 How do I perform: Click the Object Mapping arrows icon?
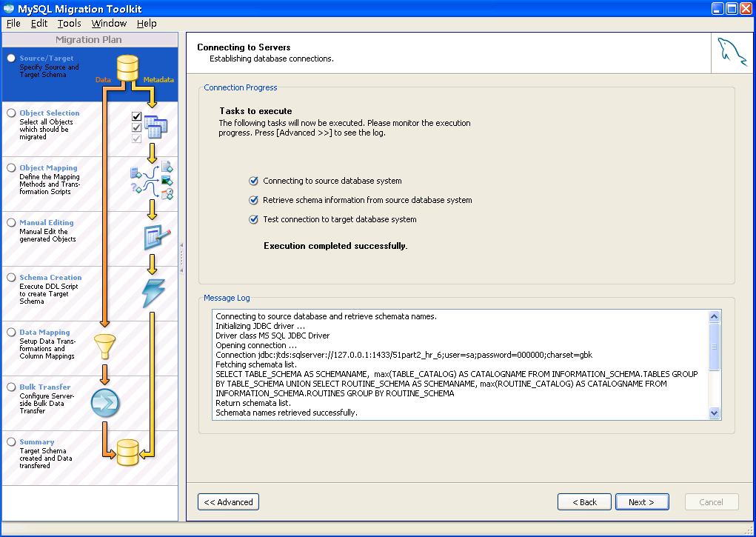click(152, 181)
